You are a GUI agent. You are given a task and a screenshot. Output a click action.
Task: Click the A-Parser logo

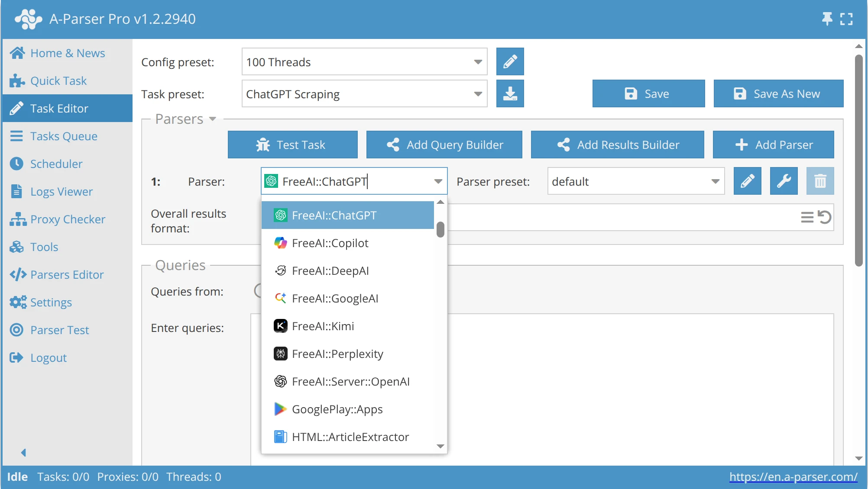pyautogui.click(x=27, y=19)
